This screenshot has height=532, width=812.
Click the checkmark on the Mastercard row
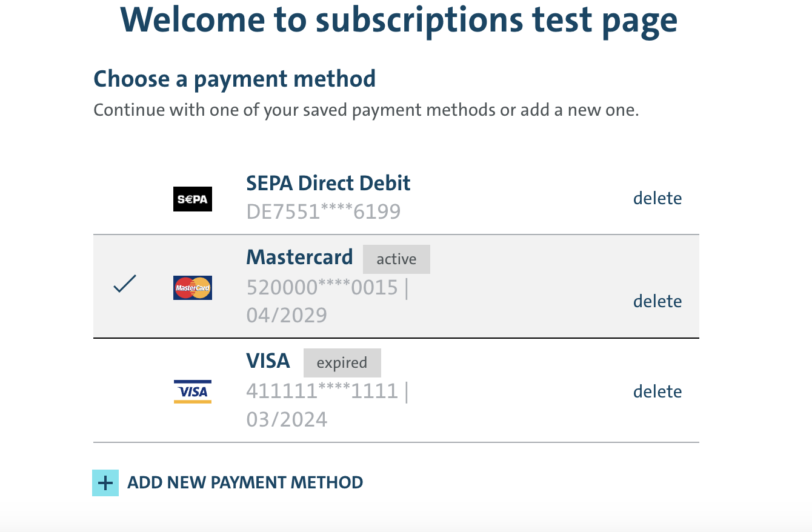[125, 284]
